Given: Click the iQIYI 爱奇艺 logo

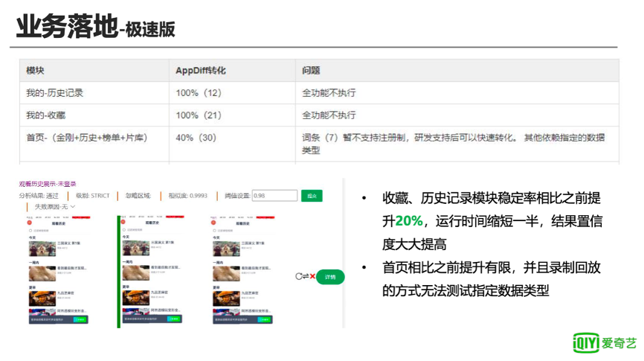Looking at the screenshot, I should [x=605, y=343].
